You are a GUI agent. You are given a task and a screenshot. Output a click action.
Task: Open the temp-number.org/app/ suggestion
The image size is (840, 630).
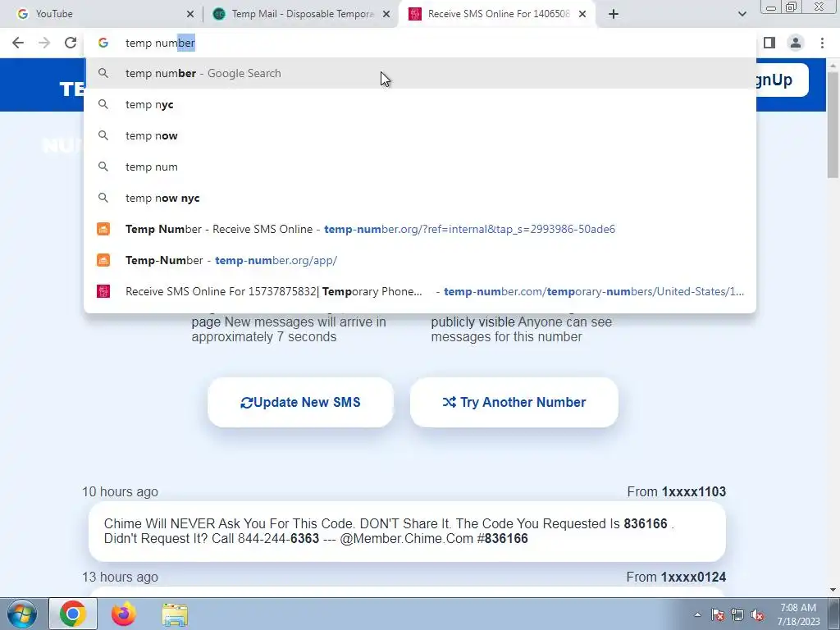(x=420, y=260)
